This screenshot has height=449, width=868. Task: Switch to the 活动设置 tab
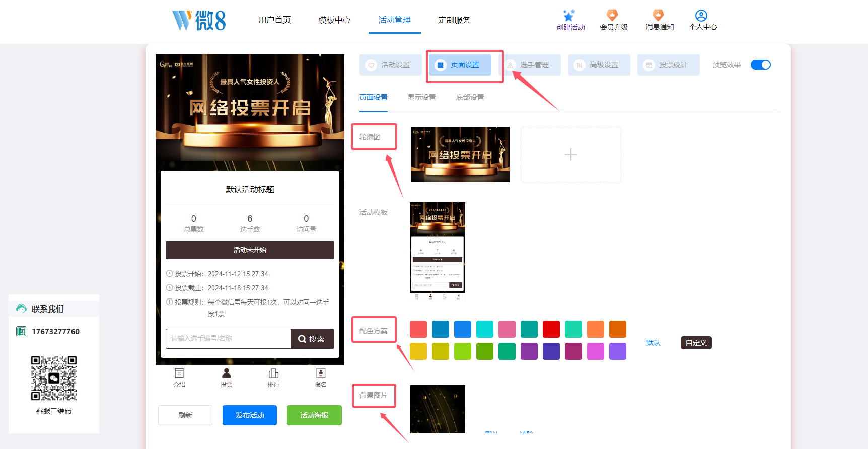coord(391,65)
